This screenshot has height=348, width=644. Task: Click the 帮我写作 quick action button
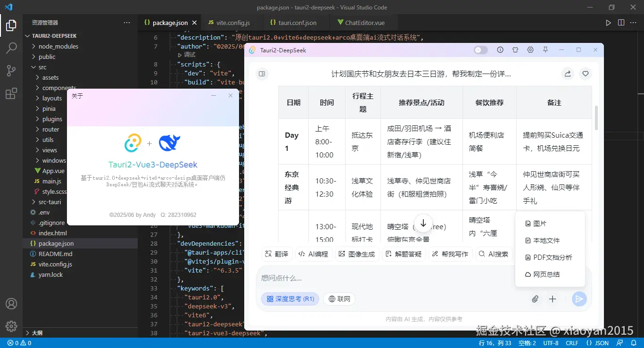click(450, 254)
